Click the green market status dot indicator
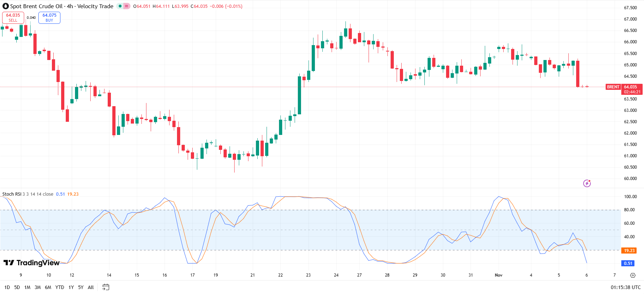Screen dimensions: 644x294 coord(120,6)
